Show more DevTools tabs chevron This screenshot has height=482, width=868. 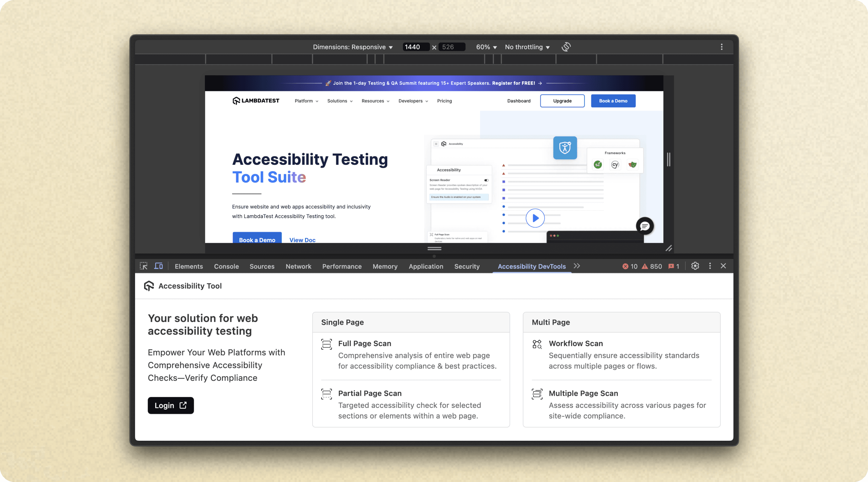577,266
